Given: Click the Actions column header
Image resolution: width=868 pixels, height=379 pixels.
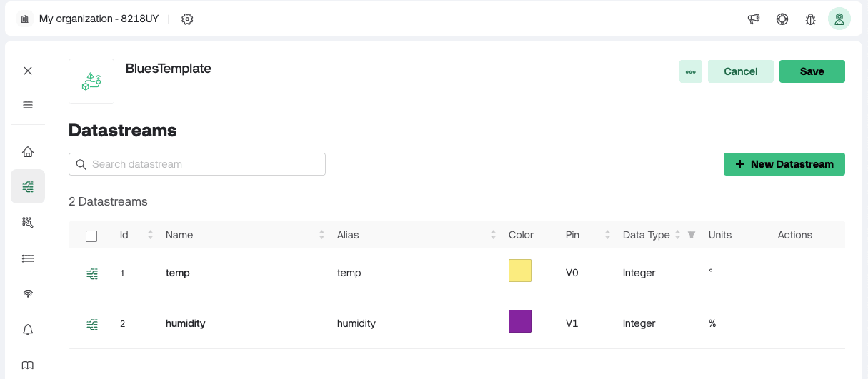Looking at the screenshot, I should pos(795,235).
